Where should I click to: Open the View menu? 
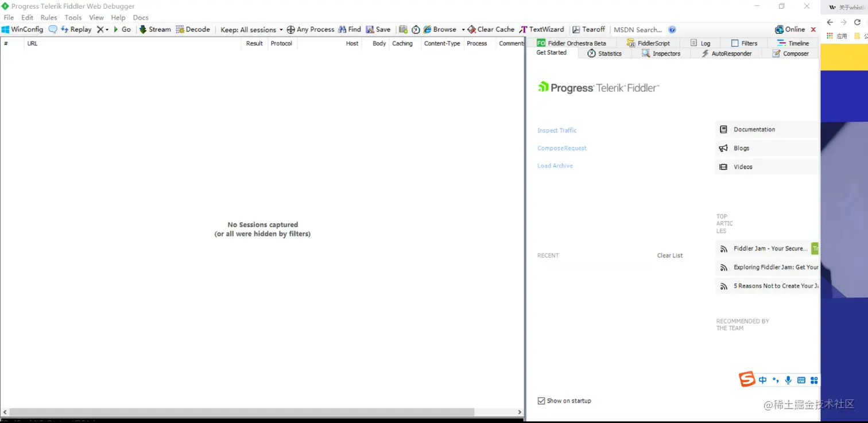96,17
